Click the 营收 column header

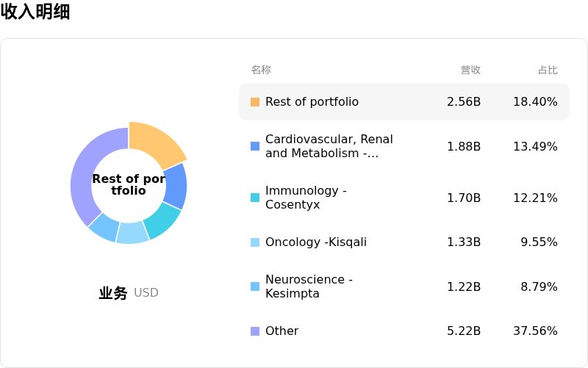click(470, 70)
